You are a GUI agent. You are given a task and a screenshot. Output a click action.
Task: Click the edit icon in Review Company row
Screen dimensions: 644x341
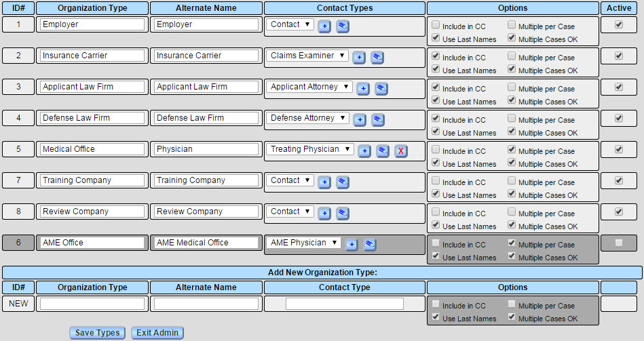click(343, 213)
